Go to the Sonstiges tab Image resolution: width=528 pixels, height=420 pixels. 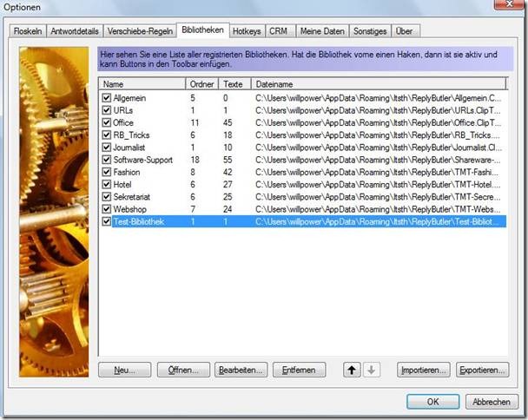click(370, 31)
